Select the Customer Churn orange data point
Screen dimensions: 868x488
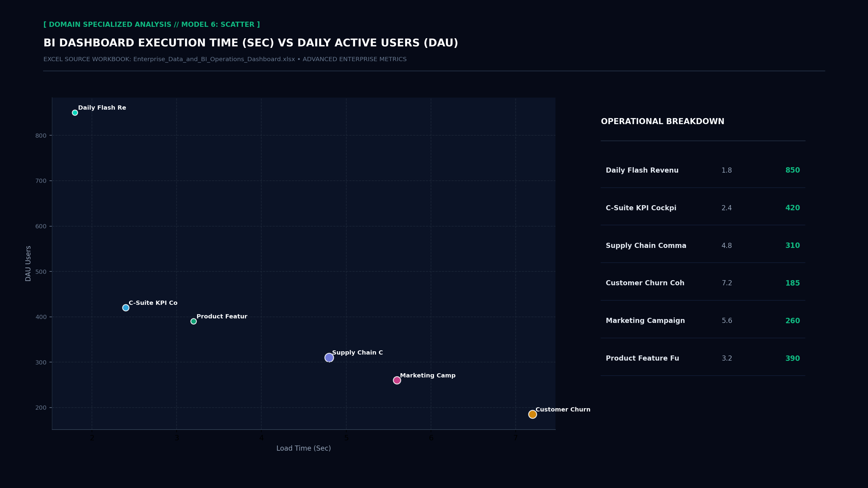point(532,414)
